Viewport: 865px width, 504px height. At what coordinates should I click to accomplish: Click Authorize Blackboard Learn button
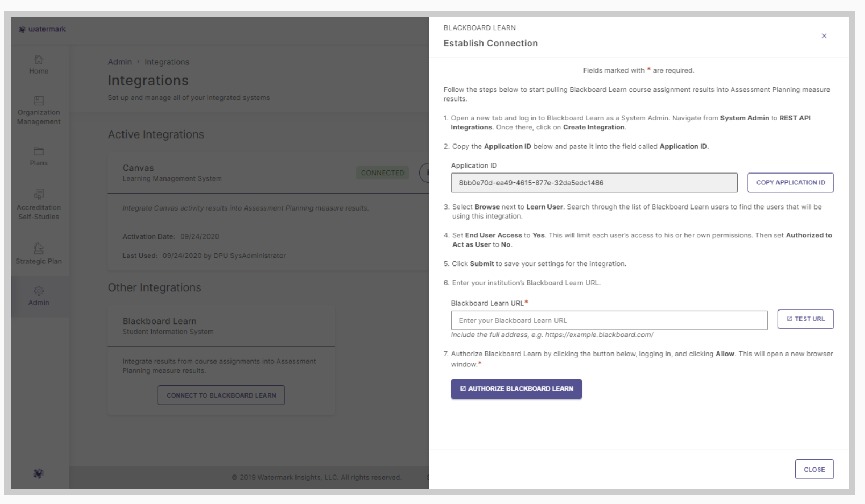pos(516,389)
